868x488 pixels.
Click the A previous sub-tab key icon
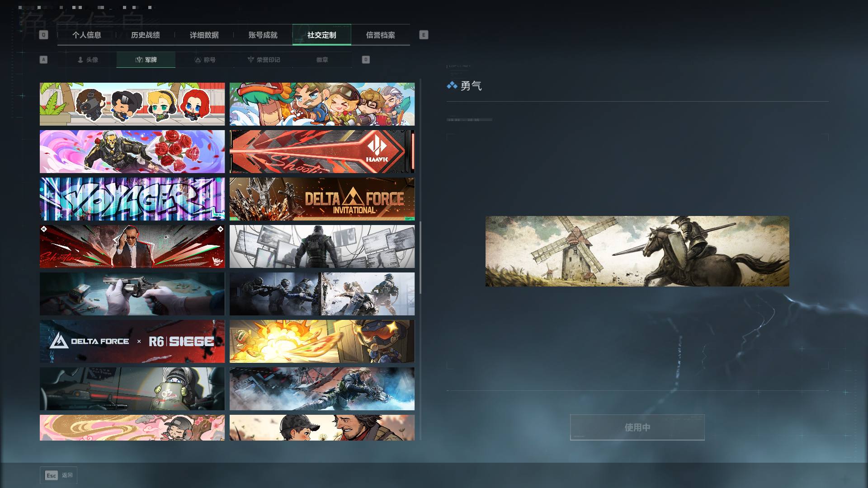43,60
